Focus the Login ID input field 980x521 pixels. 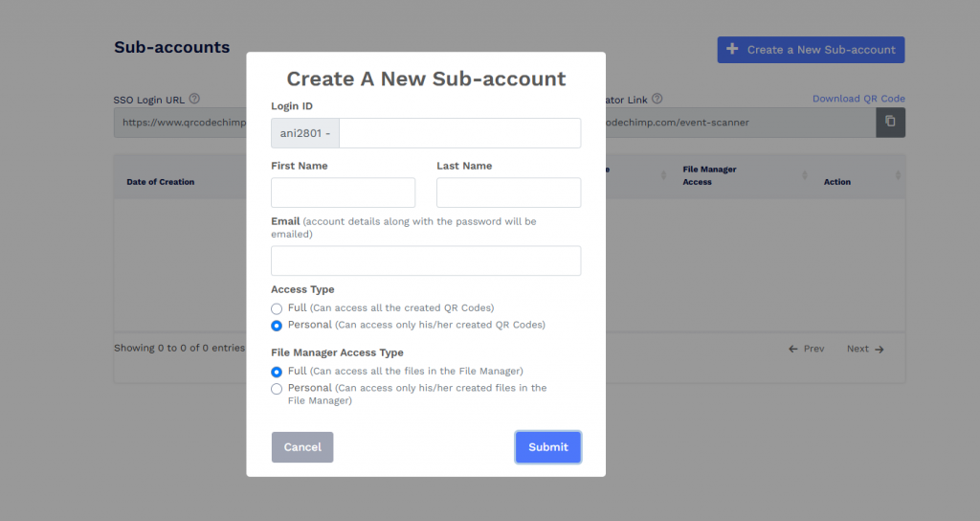(460, 133)
